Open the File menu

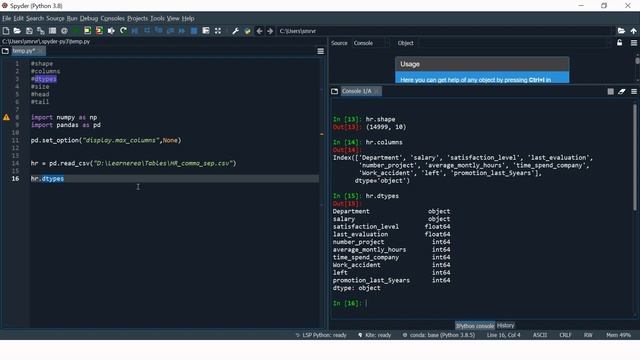coord(7,18)
